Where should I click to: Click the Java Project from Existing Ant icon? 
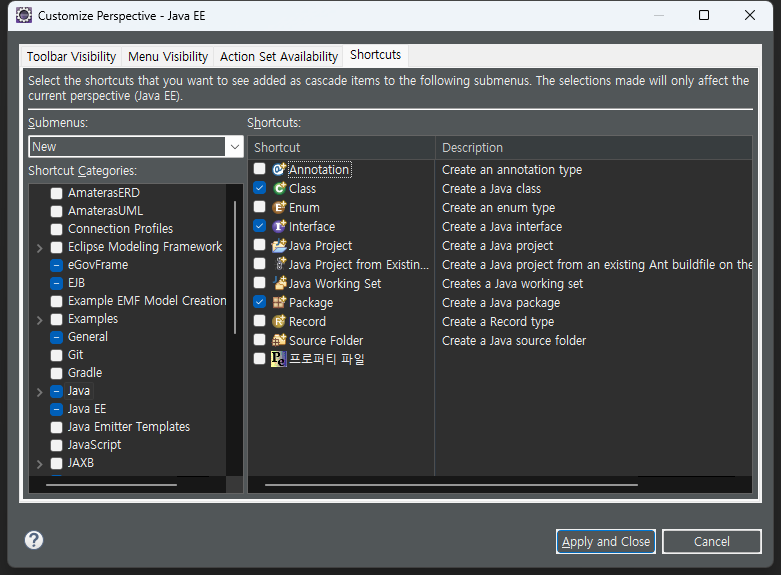(280, 264)
